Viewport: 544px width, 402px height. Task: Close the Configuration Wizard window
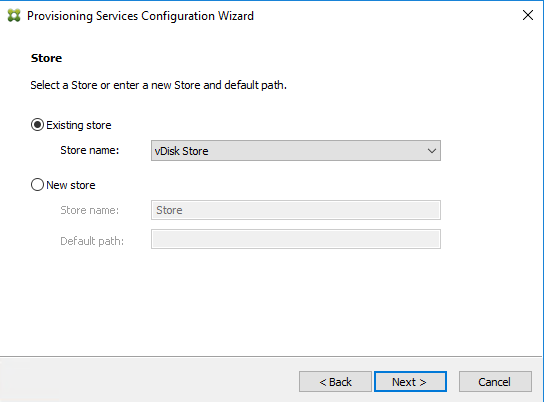[x=528, y=15]
